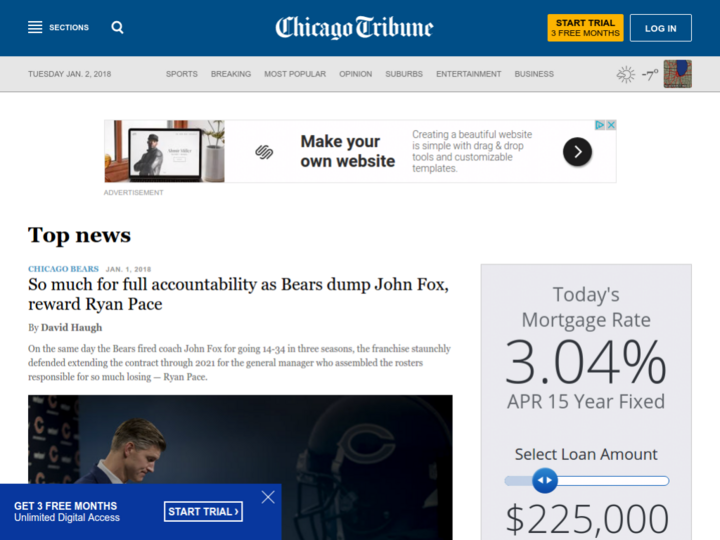Open the Sports nav section
Viewport: 720px width, 540px height.
point(181,74)
